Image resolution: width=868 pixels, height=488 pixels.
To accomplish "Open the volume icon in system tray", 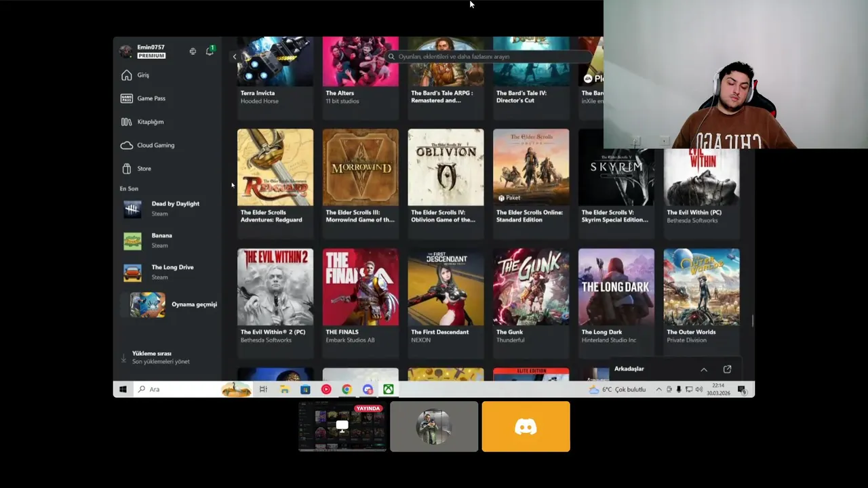I will 699,390.
